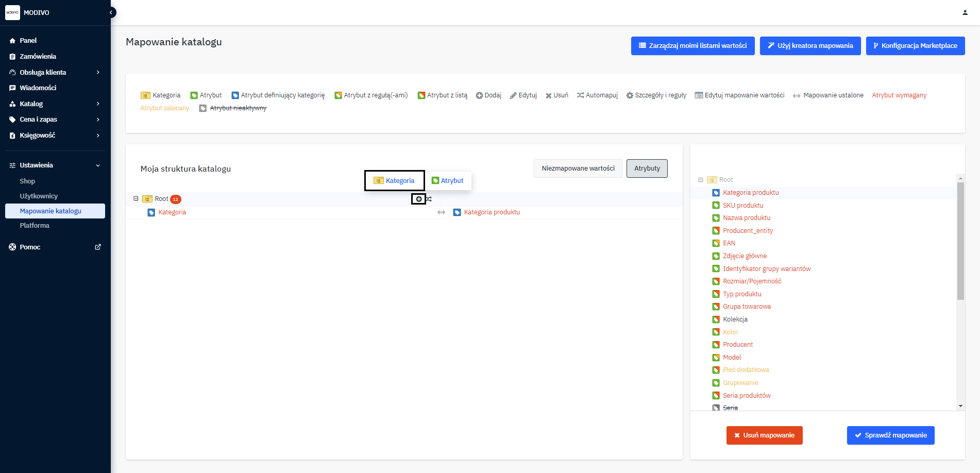The height and width of the screenshot is (473, 980).
Task: Collapse the Root node in the marketplace tree
Action: [x=700, y=180]
